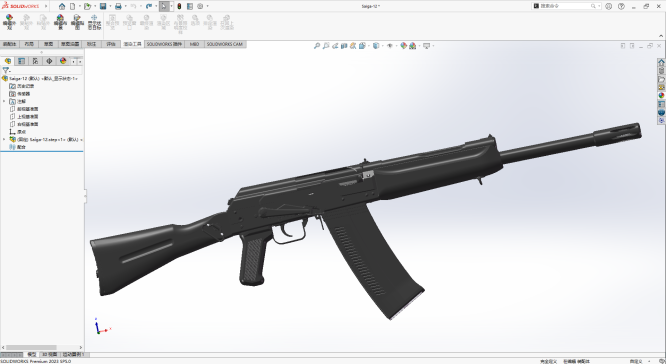Open the Save dropdown arrow
The height and width of the screenshot is (364, 666).
click(110, 6)
